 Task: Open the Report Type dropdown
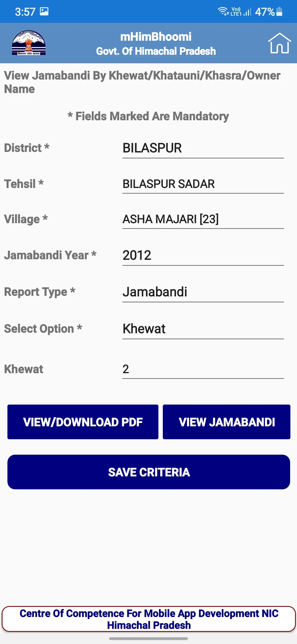203,292
